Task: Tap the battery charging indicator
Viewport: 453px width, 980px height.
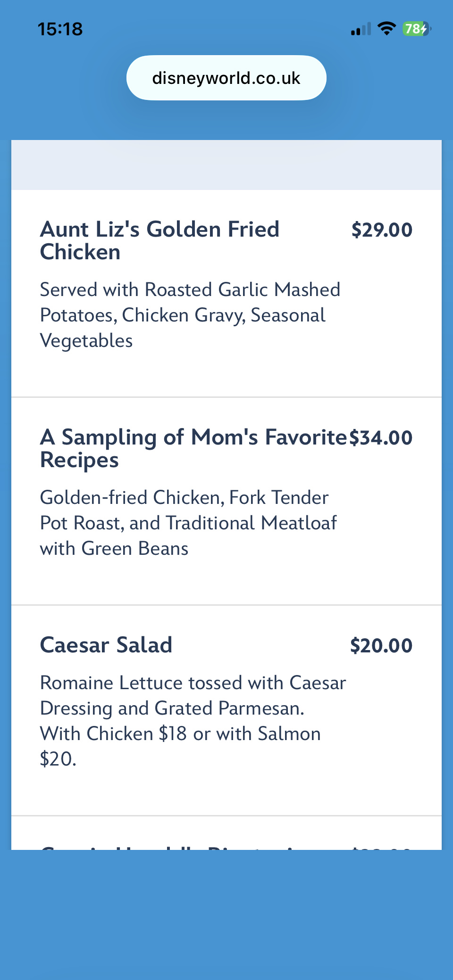Action: pos(417,29)
